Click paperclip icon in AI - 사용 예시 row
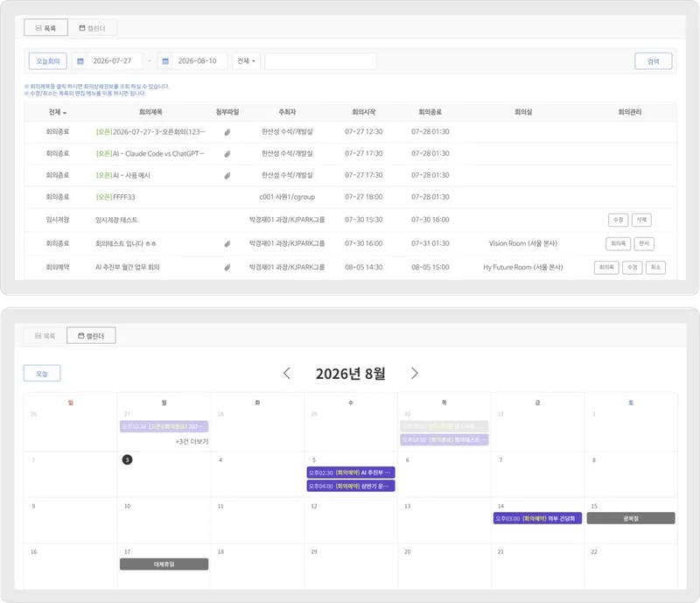Image resolution: width=700 pixels, height=603 pixels. click(227, 176)
